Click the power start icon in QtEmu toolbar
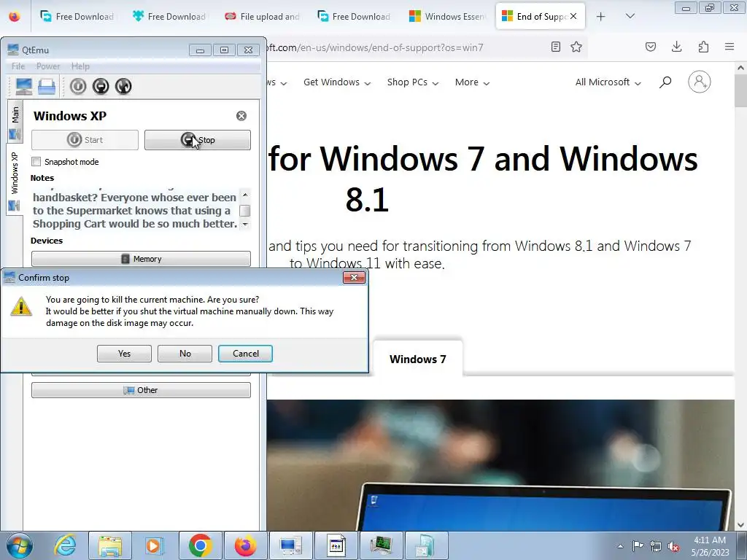Viewport: 747px width, 560px height. pyautogui.click(x=78, y=86)
